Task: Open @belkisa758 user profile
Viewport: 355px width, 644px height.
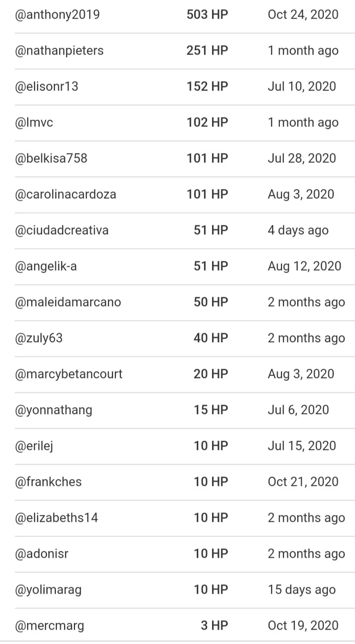Action: (x=51, y=158)
